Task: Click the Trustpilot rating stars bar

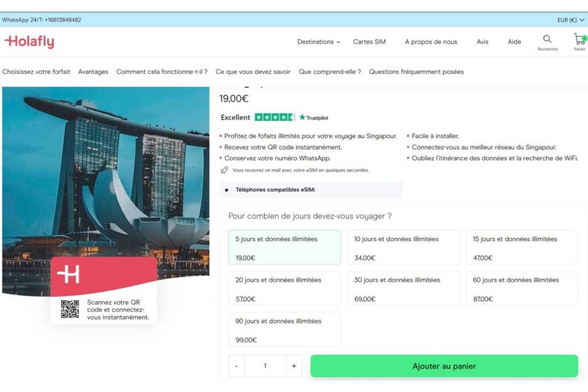Action: coord(274,117)
